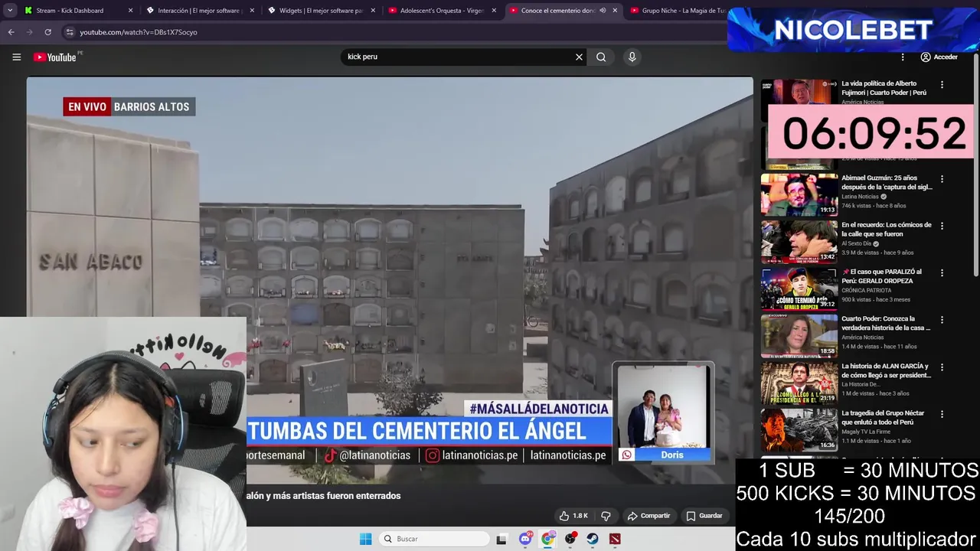This screenshot has width=980, height=551.
Task: Close the Interacción tab
Action: pyautogui.click(x=252, y=11)
